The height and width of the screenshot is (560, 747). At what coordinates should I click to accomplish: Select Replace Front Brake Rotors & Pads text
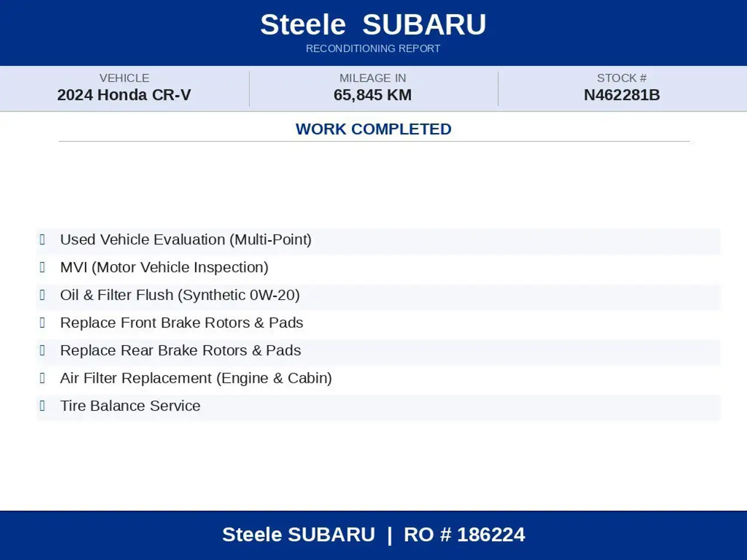coord(181,323)
